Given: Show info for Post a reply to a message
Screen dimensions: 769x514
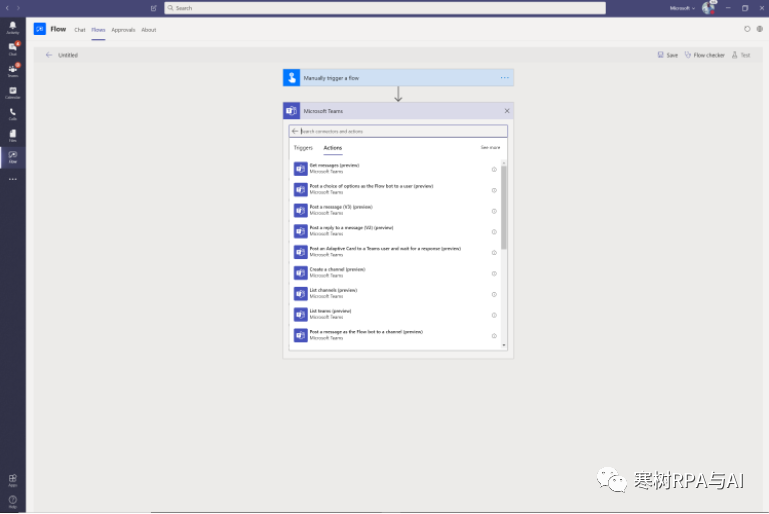Looking at the screenshot, I should (x=494, y=231).
